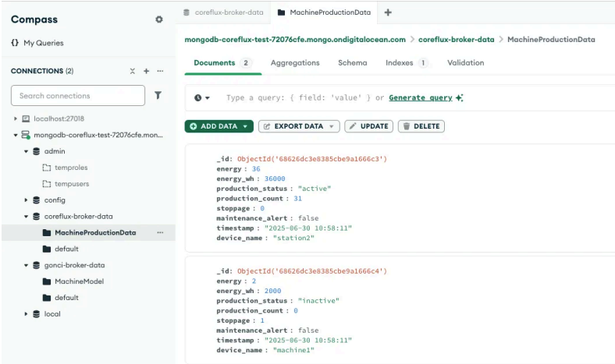Screen dimensions: 615x364
Task: Switch to MachineProductionData workspace tab
Action: click(324, 12)
